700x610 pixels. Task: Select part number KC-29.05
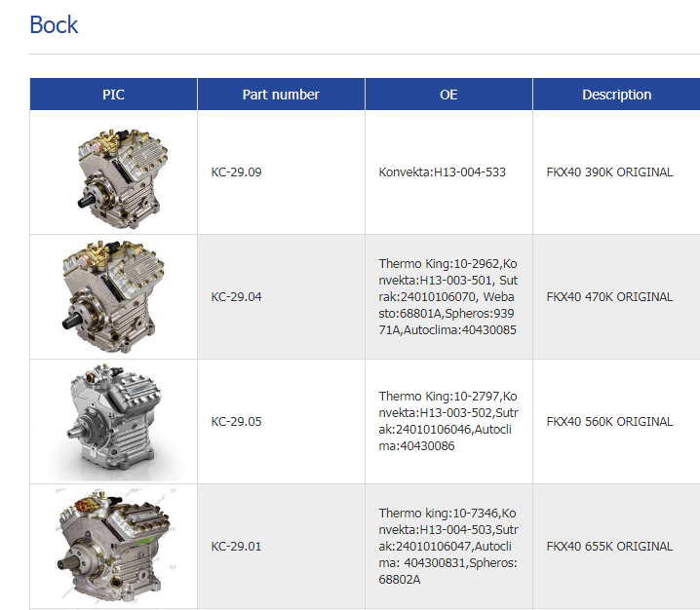(x=236, y=422)
